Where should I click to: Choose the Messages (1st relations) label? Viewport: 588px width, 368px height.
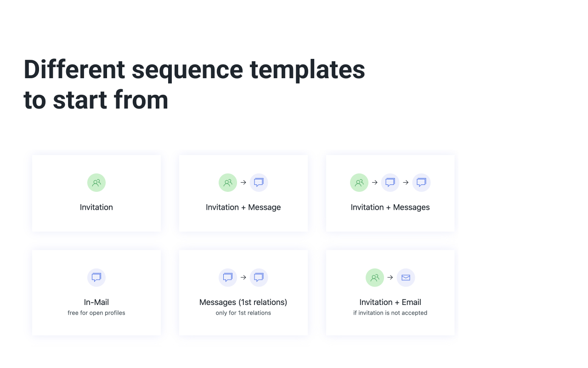pos(243,302)
